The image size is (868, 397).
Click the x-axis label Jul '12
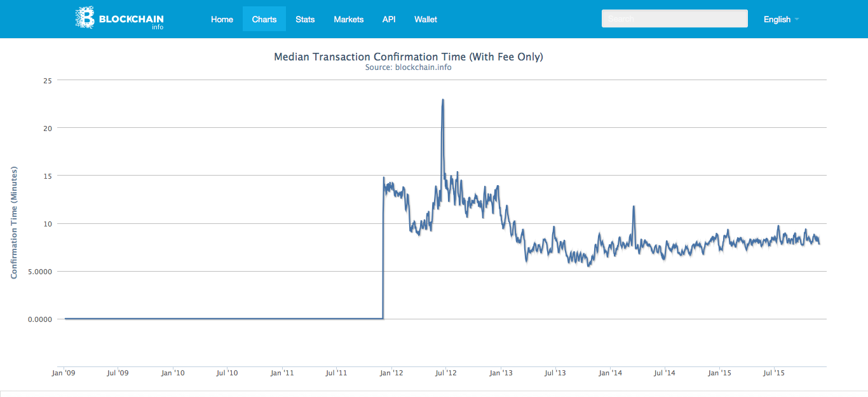[x=446, y=373]
